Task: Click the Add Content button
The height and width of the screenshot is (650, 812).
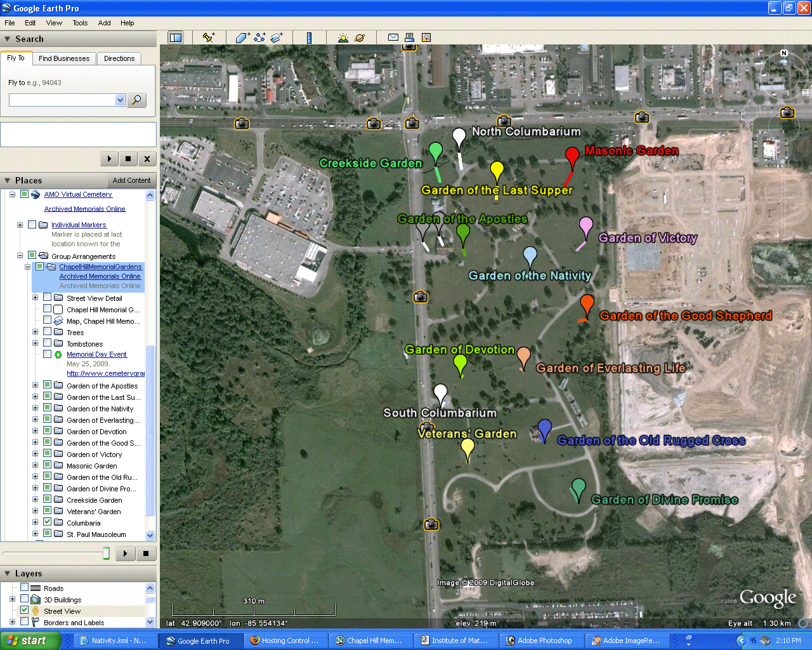Action: (x=131, y=180)
